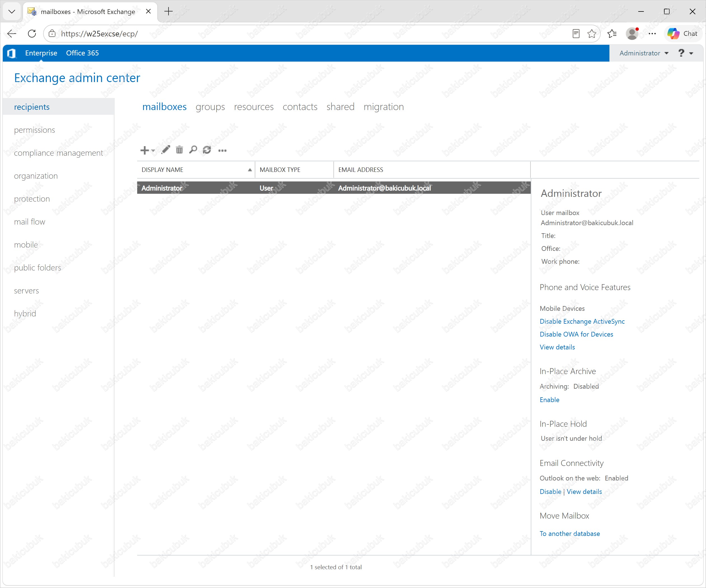Image resolution: width=706 pixels, height=588 pixels.
Task: Open the mobile section
Action: tap(26, 245)
